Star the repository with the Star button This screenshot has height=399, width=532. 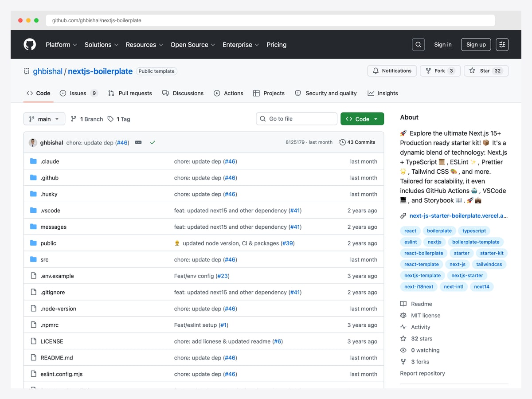pyautogui.click(x=486, y=71)
